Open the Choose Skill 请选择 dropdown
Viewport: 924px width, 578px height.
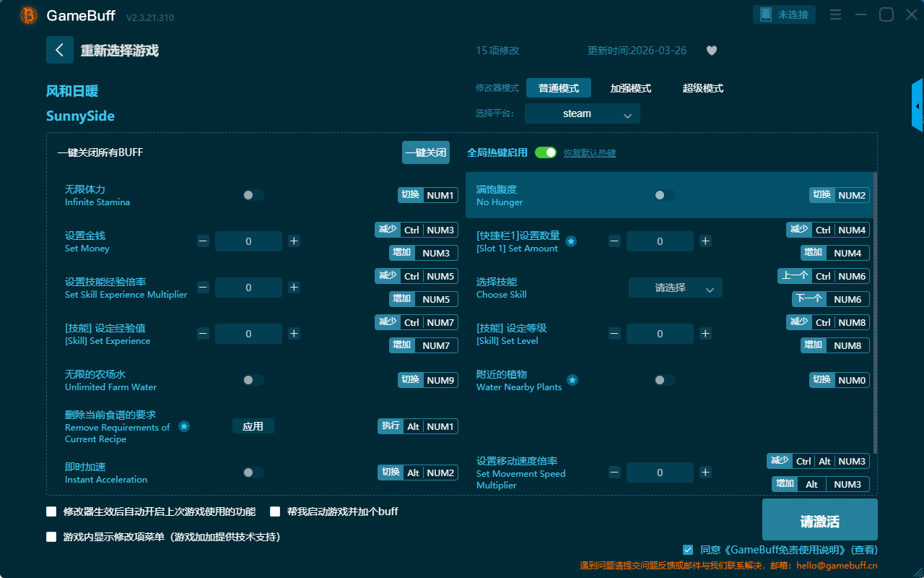(x=675, y=288)
